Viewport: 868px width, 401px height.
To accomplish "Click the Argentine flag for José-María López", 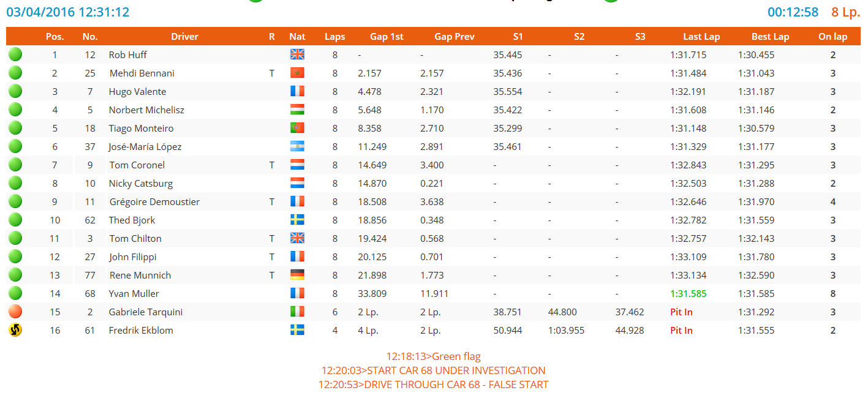I will point(297,146).
